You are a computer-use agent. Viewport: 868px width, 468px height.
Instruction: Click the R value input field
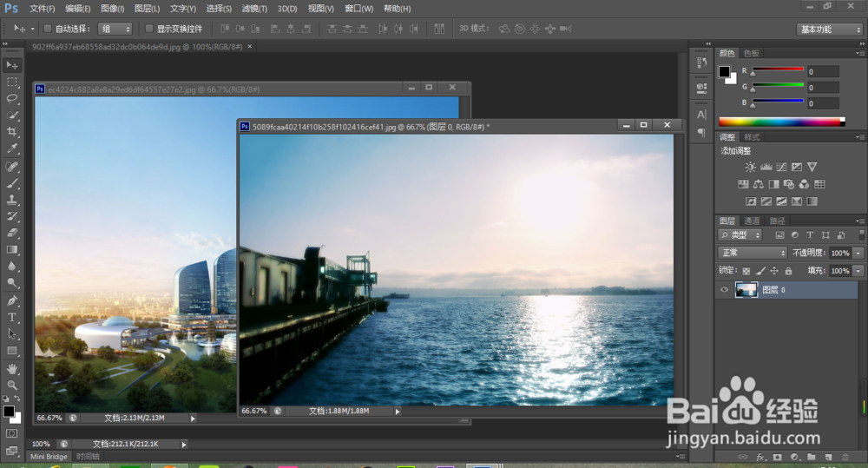point(822,72)
